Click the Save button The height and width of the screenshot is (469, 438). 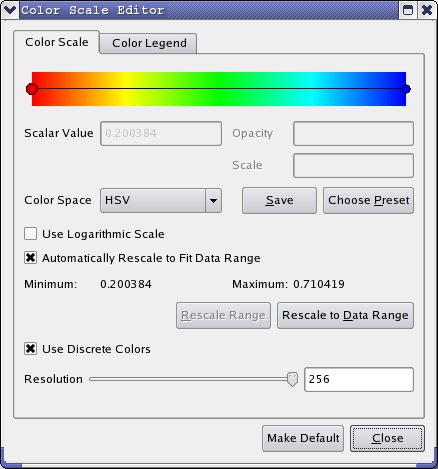pos(279,200)
